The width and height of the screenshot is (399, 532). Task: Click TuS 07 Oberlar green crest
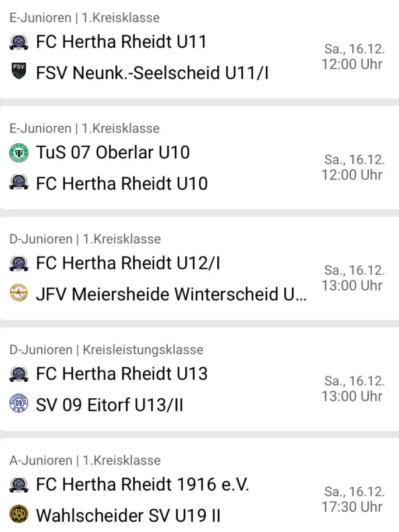(x=19, y=152)
